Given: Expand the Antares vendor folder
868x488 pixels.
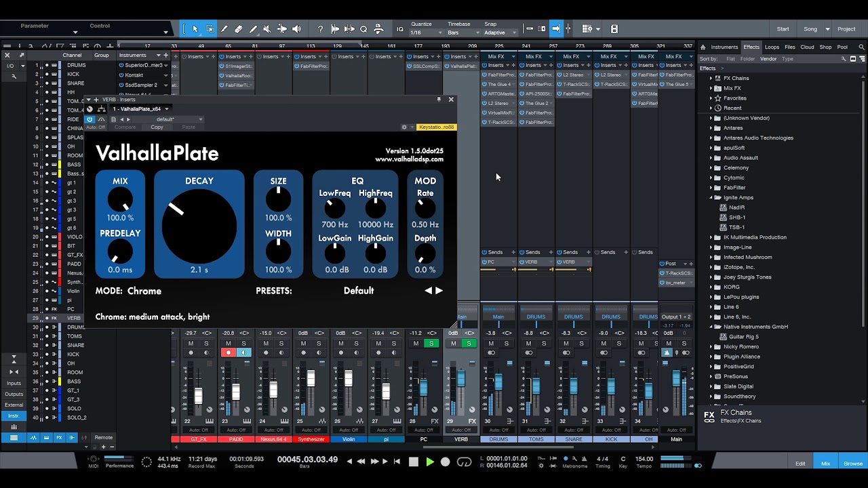Looking at the screenshot, I should point(711,128).
